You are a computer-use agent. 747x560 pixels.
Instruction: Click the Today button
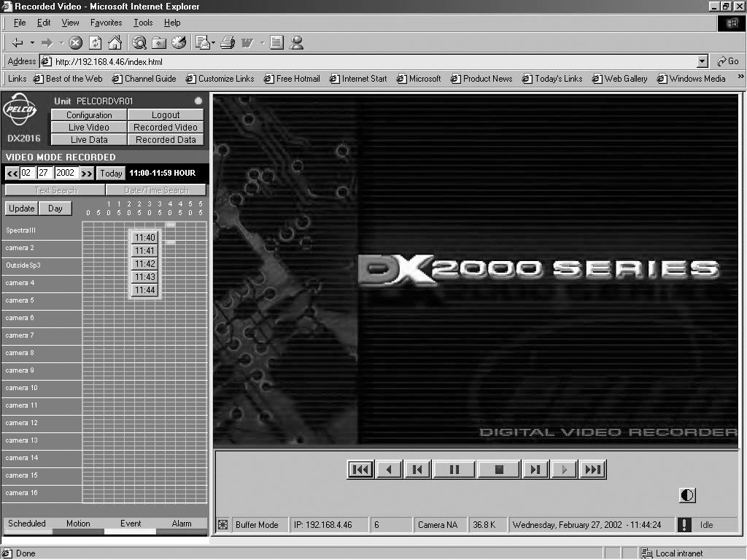click(x=110, y=173)
